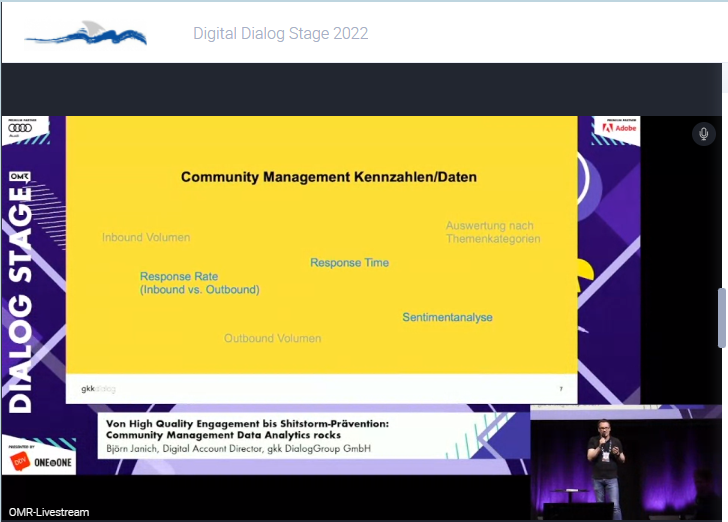The width and height of the screenshot is (728, 522).
Task: Click 'Response Rate (Inbound vs. Outbound)' text
Action: point(200,283)
